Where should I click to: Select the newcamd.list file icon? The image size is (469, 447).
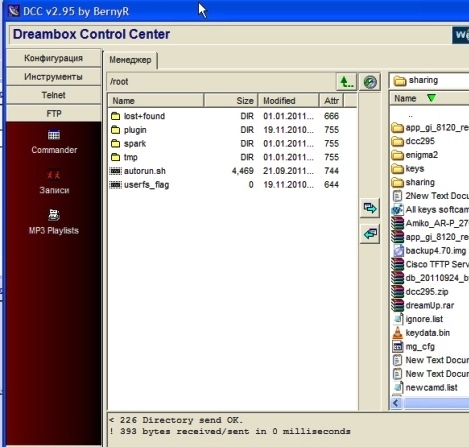(x=398, y=387)
